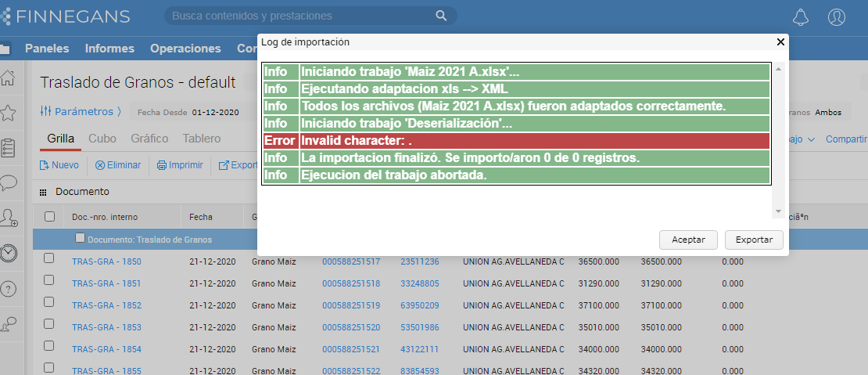Open document TRAS-GRA - 1851
Screen dimensions: 868x375
pos(106,283)
